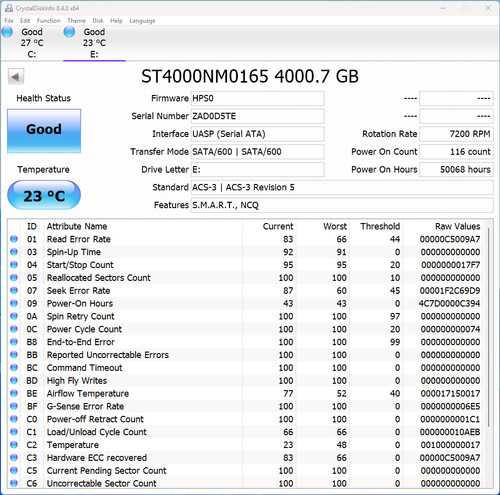Image resolution: width=500 pixels, height=495 pixels.
Task: Select raw value 001000000017
Action: pos(450,445)
